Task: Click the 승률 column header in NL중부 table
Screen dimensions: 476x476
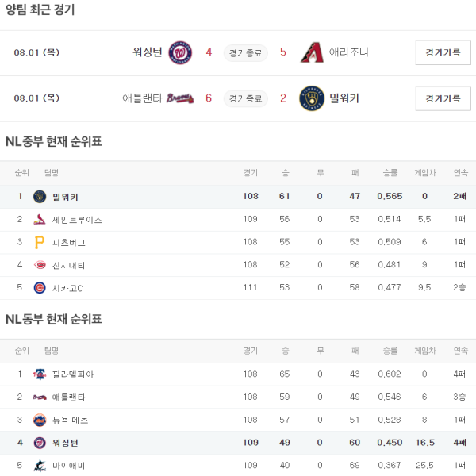Action: coord(390,173)
